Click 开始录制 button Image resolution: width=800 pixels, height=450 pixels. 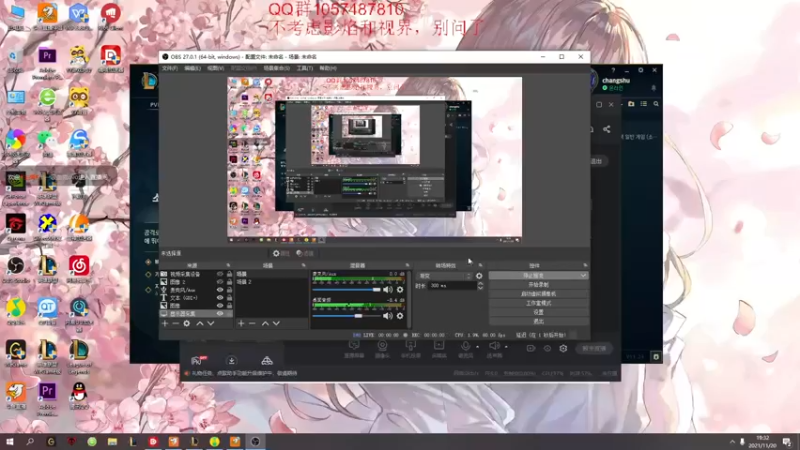[x=538, y=285]
